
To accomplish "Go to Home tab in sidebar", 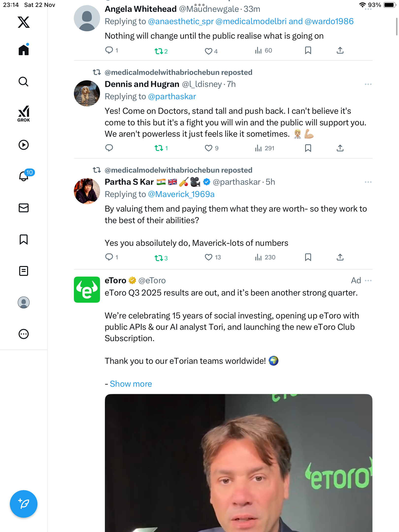I will pos(24,50).
